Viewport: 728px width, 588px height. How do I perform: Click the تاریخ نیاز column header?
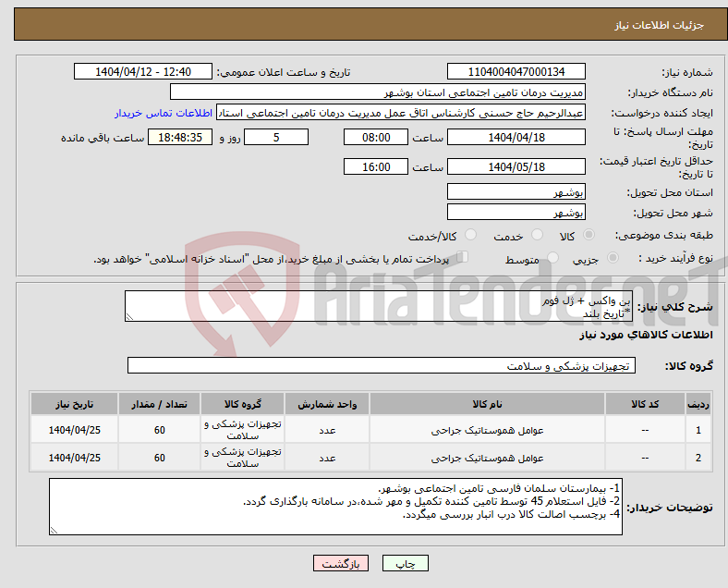point(74,404)
